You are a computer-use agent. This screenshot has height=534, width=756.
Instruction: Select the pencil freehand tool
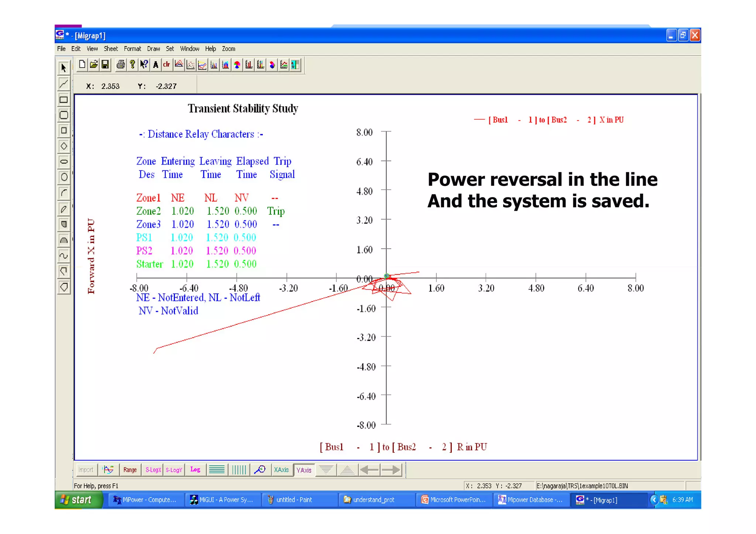(x=63, y=209)
